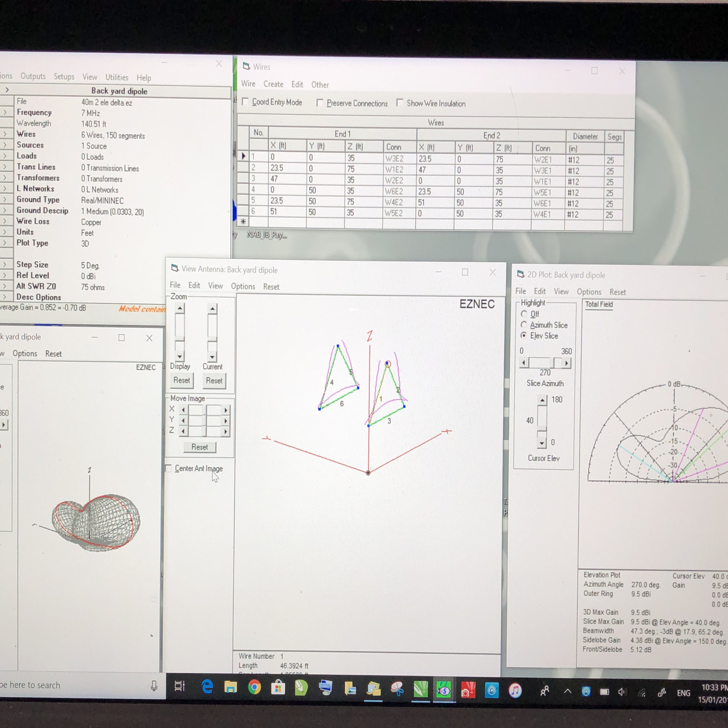This screenshot has width=728, height=728.
Task: Click Reset in 3D plot window menu
Action: click(53, 354)
